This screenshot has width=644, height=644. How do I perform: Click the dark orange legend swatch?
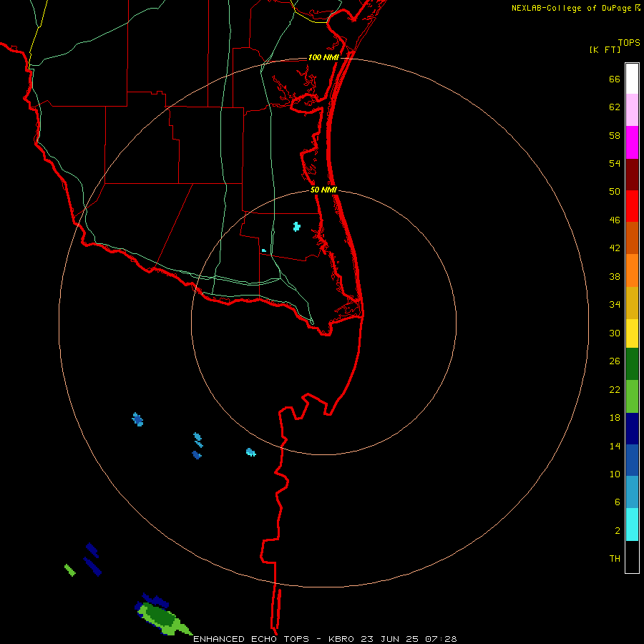(x=632, y=238)
